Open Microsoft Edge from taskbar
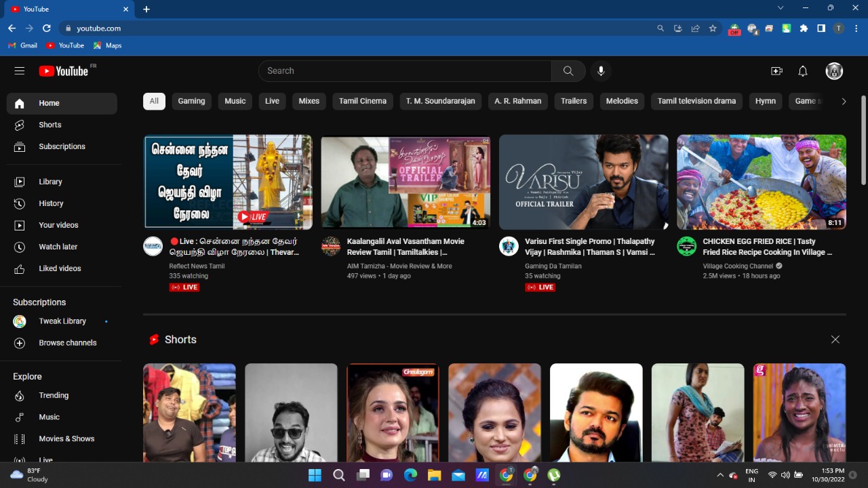Screen dimensions: 868x488 [x=410, y=475]
